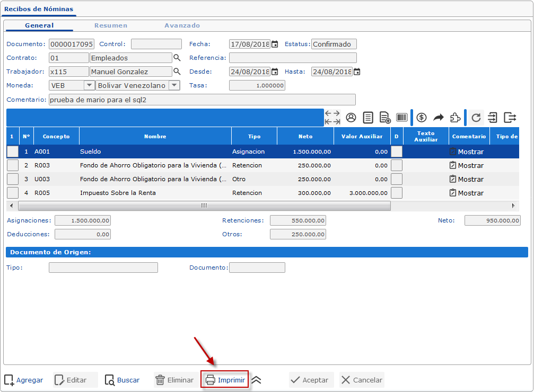Open the Fecha calendar picker

pyautogui.click(x=275, y=44)
